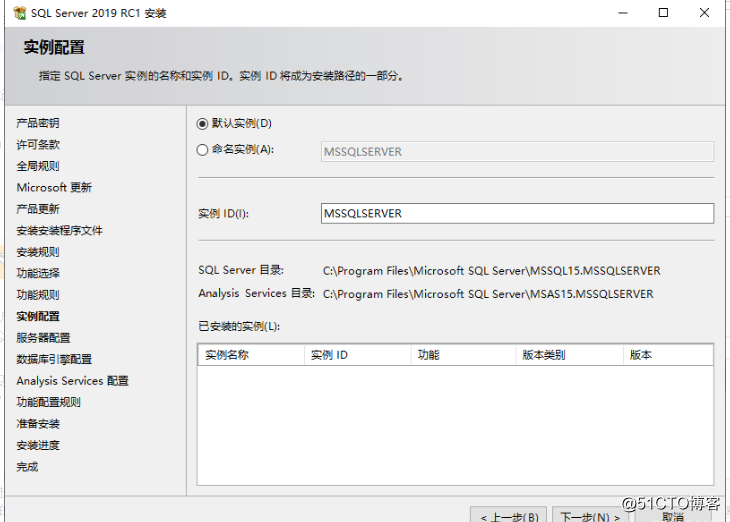The height and width of the screenshot is (522, 730).
Task: Click the SQL Server installer title icon
Action: point(20,13)
